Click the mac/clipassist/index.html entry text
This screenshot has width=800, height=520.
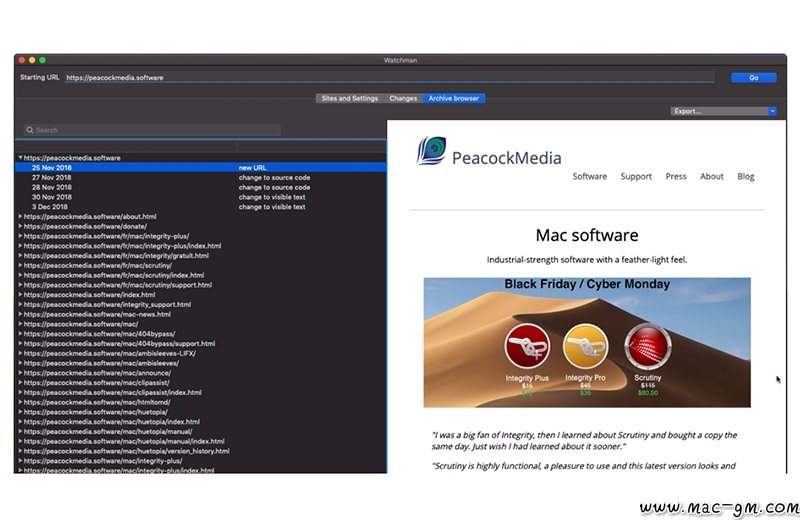(x=113, y=392)
